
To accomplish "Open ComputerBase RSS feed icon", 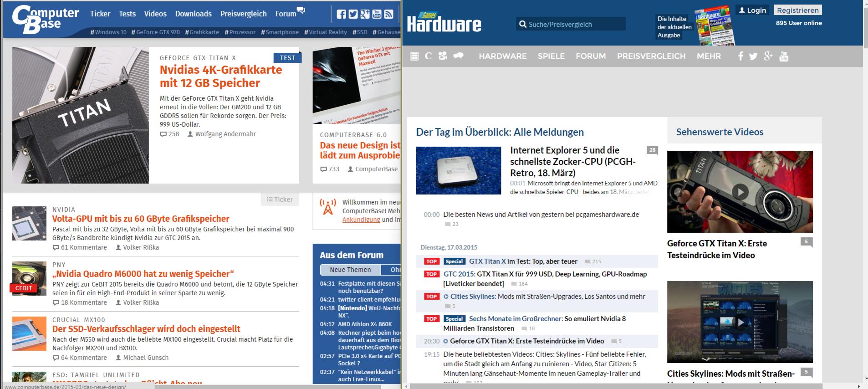I will point(388,14).
